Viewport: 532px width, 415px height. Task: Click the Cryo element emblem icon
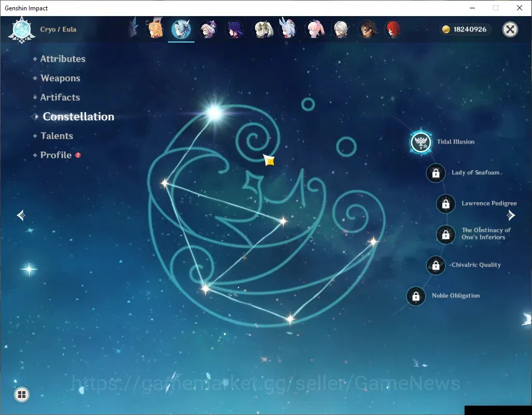(22, 30)
